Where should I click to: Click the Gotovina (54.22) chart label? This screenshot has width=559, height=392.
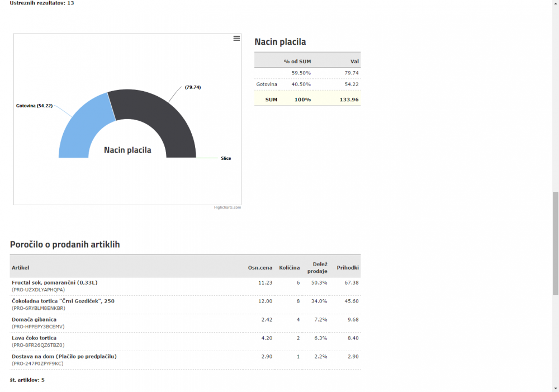click(x=34, y=106)
